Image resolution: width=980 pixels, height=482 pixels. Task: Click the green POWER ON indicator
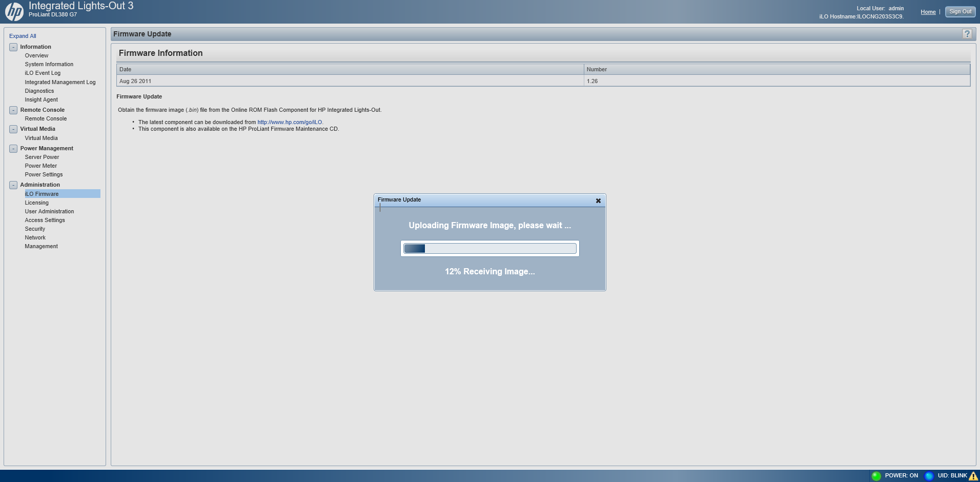click(876, 476)
